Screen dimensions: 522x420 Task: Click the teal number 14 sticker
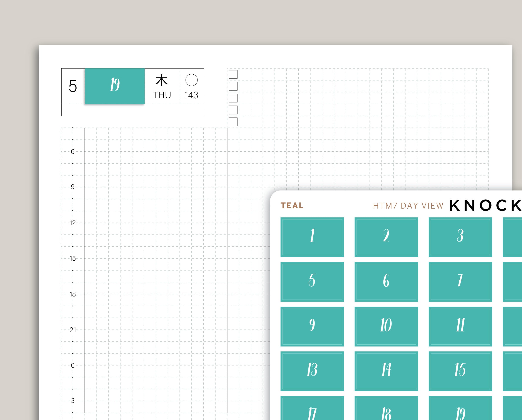(386, 371)
